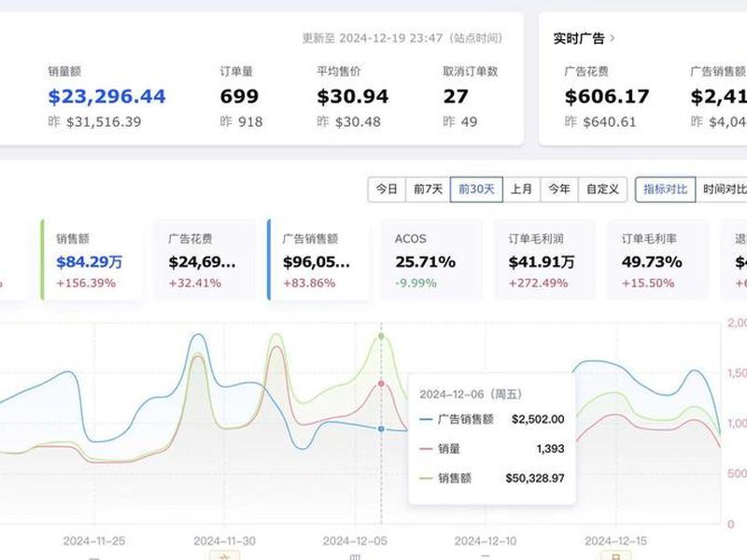Click the $23,296.44 sales amount value
Screen dimensions: 747x560
[106, 97]
